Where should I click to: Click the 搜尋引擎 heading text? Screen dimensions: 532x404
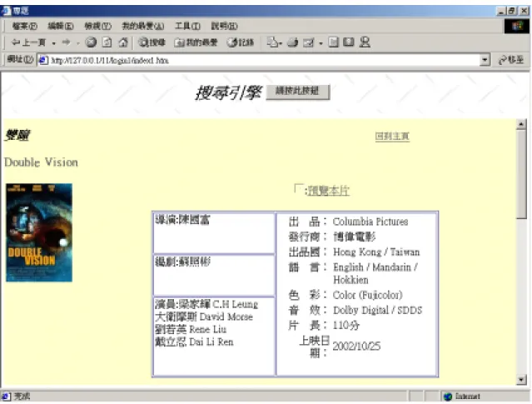coord(228,92)
